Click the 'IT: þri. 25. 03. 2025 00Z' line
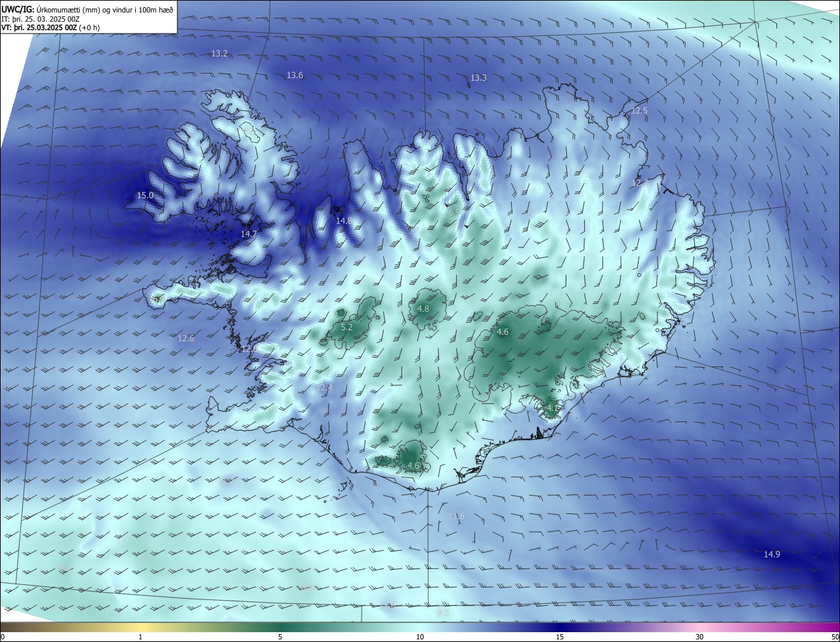The height and width of the screenshot is (642, 840). pos(41,18)
